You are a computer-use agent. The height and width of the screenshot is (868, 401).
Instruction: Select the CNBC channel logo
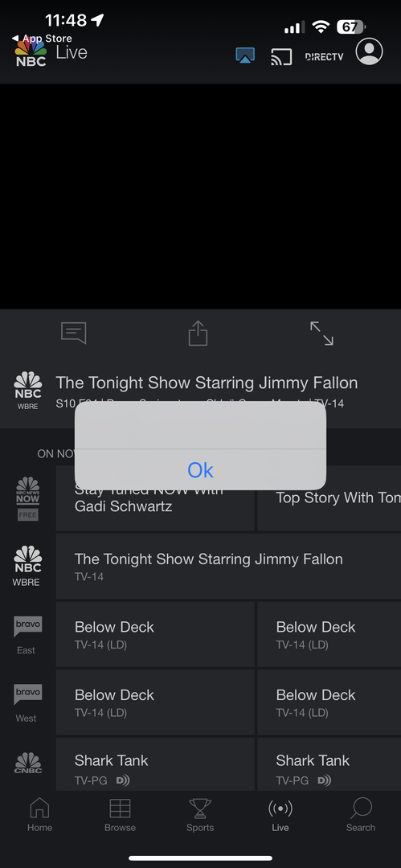tap(27, 763)
